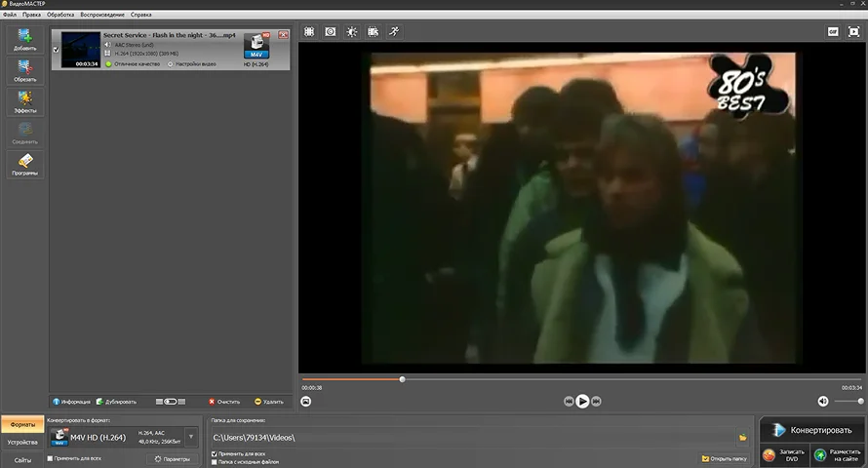Mute audio using the speaker icon
The image size is (868, 468).
coord(823,401)
